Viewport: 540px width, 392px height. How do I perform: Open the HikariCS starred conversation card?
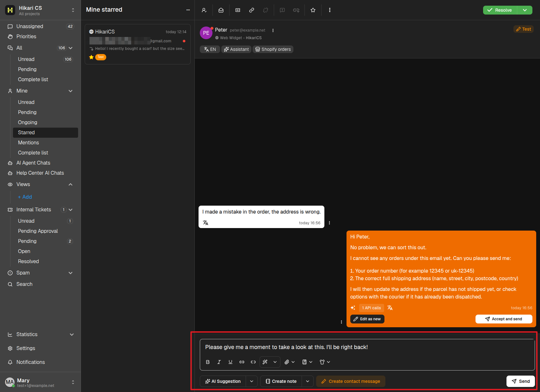pyautogui.click(x=138, y=44)
